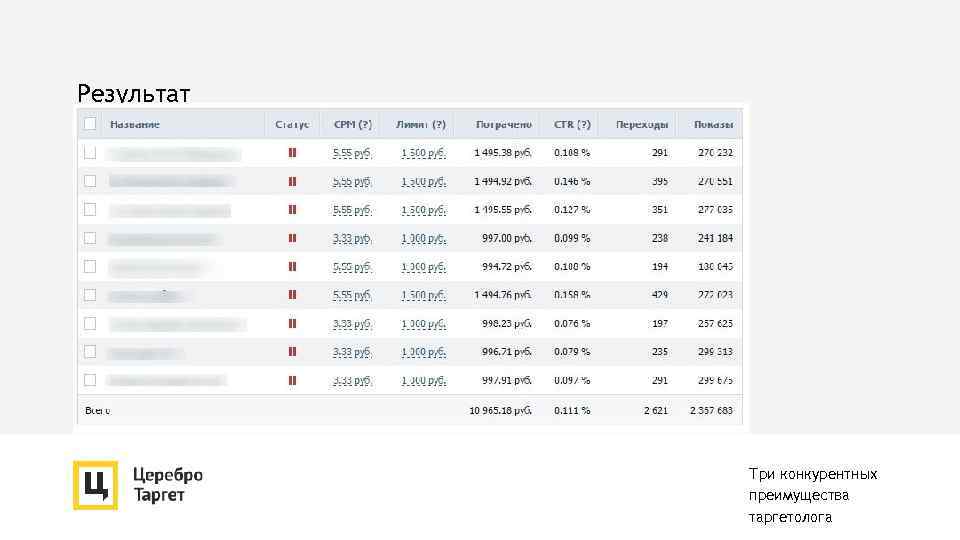960x540 pixels.
Task: Click pause status icon in 994.72 руб. row
Action: pyautogui.click(x=293, y=266)
